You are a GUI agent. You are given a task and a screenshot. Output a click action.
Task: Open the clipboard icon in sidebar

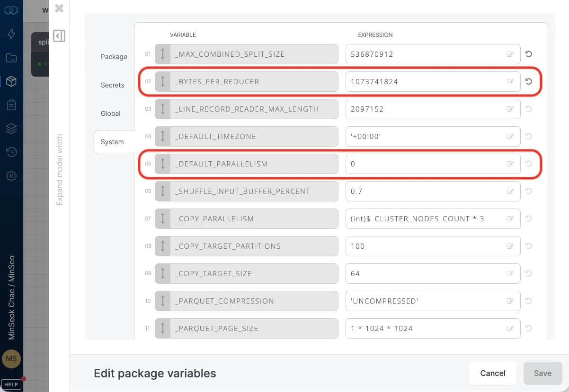[x=11, y=105]
